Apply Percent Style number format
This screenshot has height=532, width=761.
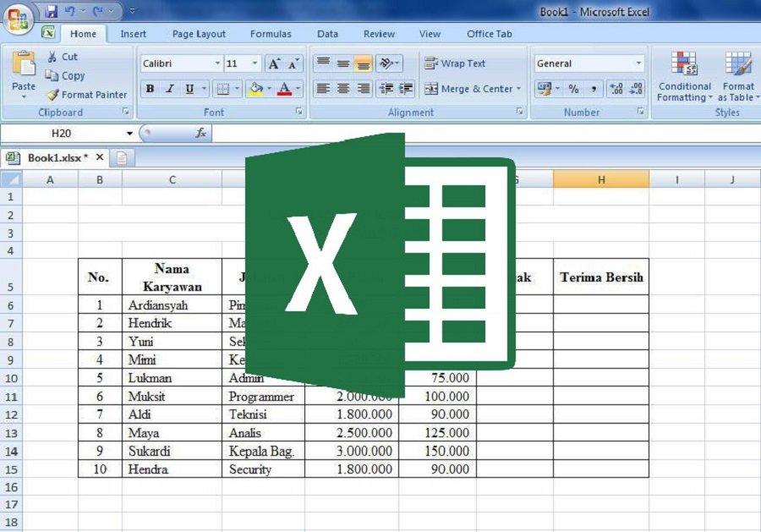pos(573,89)
